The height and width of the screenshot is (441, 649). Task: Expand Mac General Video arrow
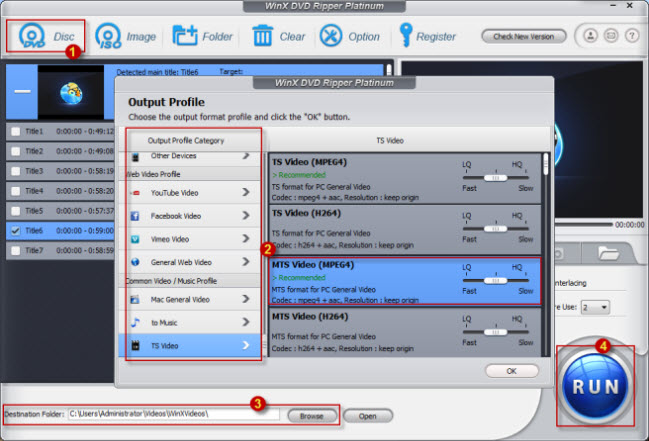click(246, 299)
